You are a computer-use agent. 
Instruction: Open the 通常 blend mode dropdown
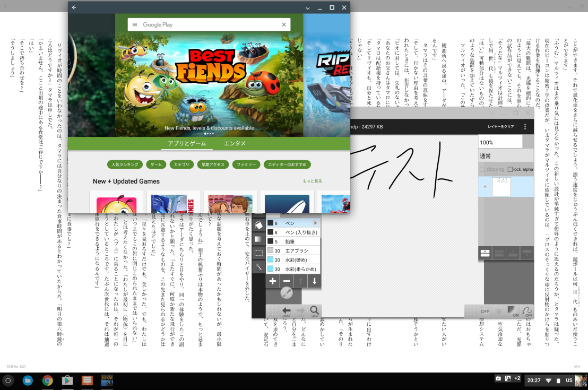(x=506, y=156)
